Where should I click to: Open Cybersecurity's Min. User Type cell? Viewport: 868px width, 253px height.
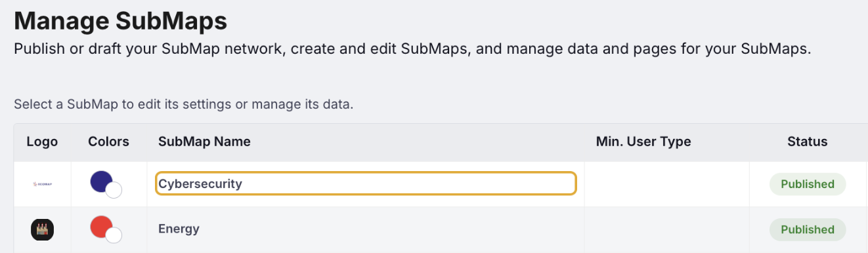pos(667,184)
